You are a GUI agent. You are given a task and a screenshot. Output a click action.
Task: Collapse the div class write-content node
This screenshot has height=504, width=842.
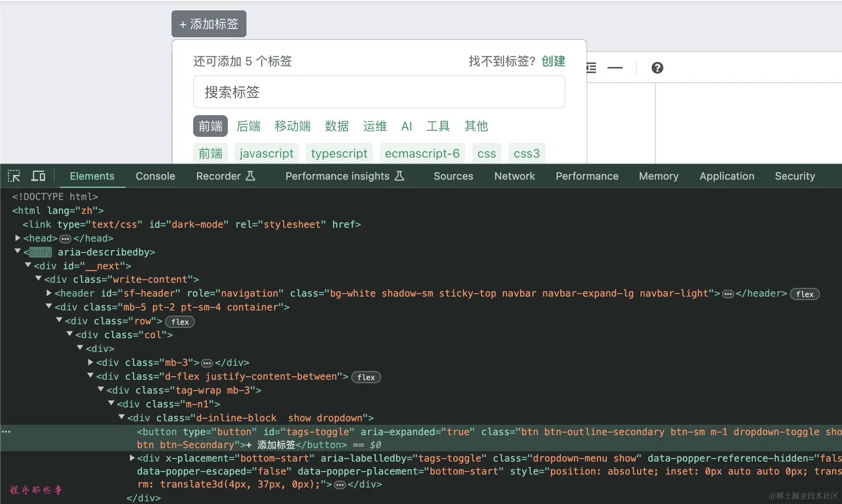[39, 279]
